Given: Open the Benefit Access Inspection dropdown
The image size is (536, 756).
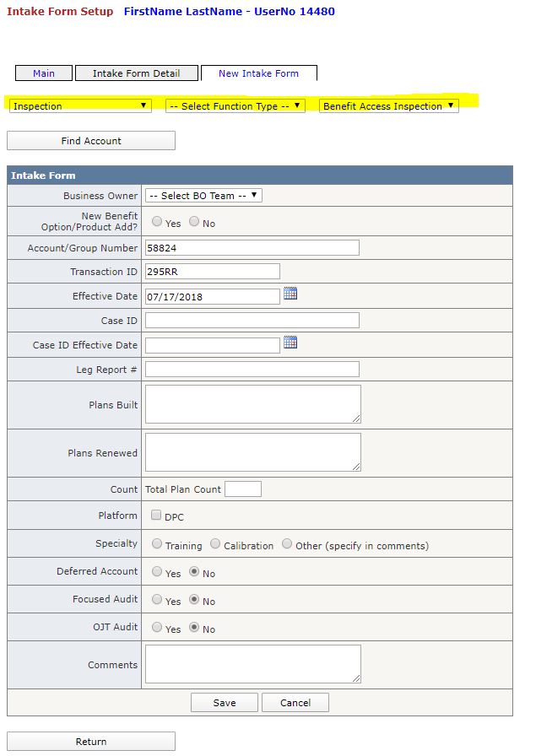Looking at the screenshot, I should coord(389,105).
